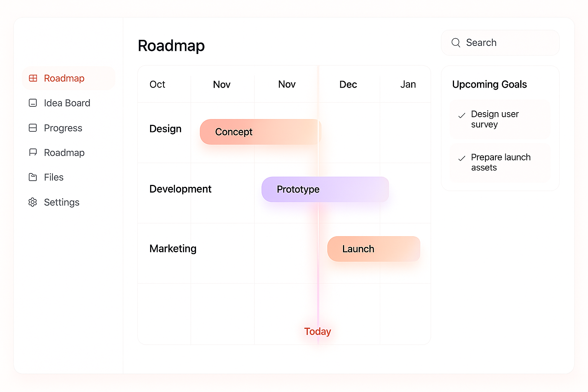This screenshot has height=392, width=588.
Task: Open the Files folder icon
Action: (33, 177)
